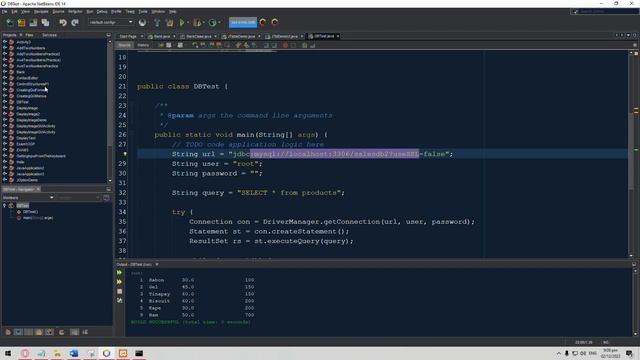Viewport: 640px width, 360px height.
Task: Expand the ExamOOP project node
Action: pyautogui.click(x=5, y=144)
